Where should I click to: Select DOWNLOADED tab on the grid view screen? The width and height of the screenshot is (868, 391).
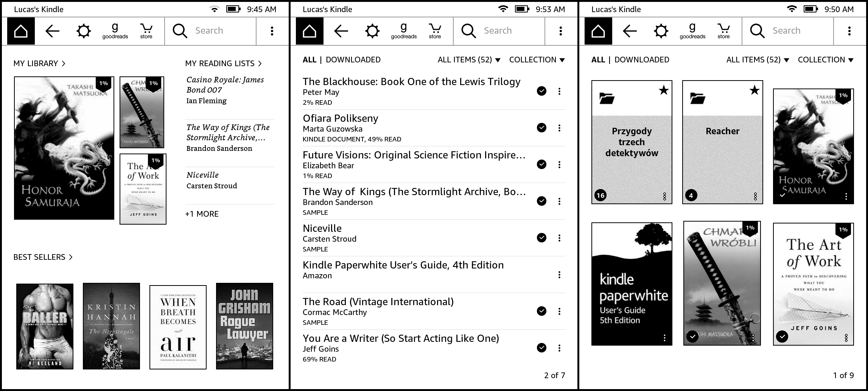point(642,60)
